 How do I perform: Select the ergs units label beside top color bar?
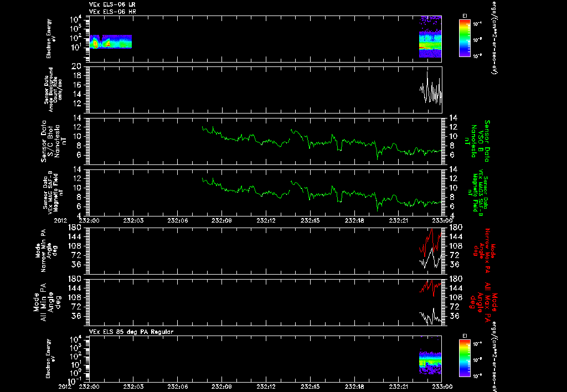click(x=493, y=37)
